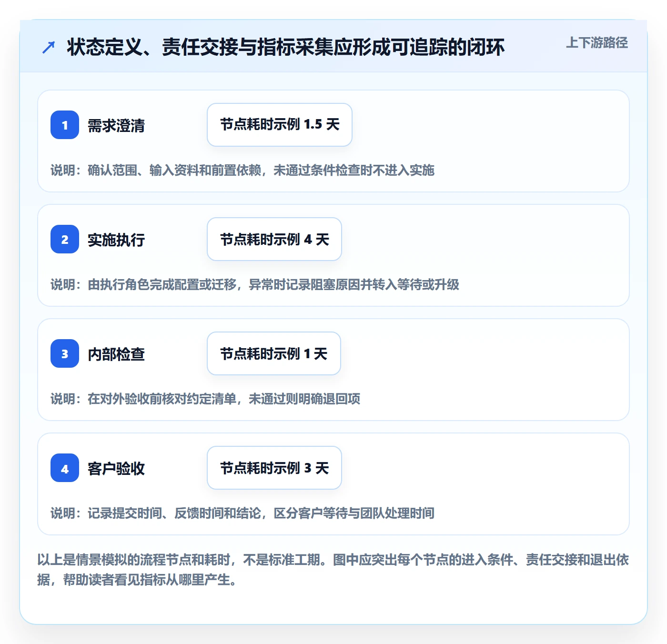Click the 内部检查 description about 约定清单

pos(205,399)
